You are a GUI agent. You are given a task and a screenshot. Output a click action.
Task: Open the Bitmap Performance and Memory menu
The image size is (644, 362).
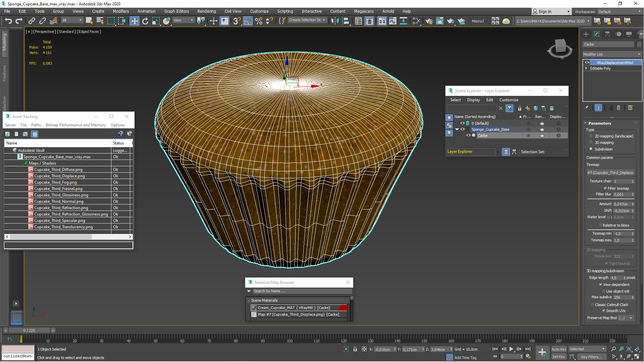(75, 125)
